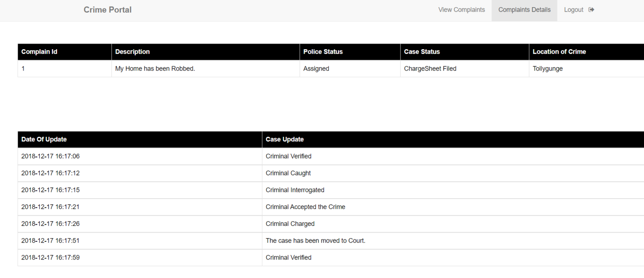Click the Date Of Update header
The width and height of the screenshot is (644, 278).
pos(44,139)
